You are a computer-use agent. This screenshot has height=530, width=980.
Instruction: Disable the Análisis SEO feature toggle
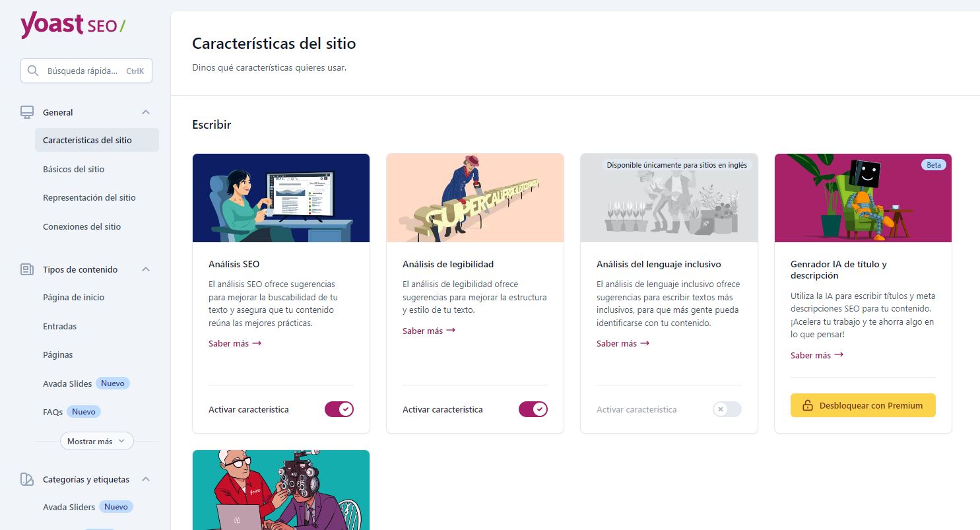point(339,409)
